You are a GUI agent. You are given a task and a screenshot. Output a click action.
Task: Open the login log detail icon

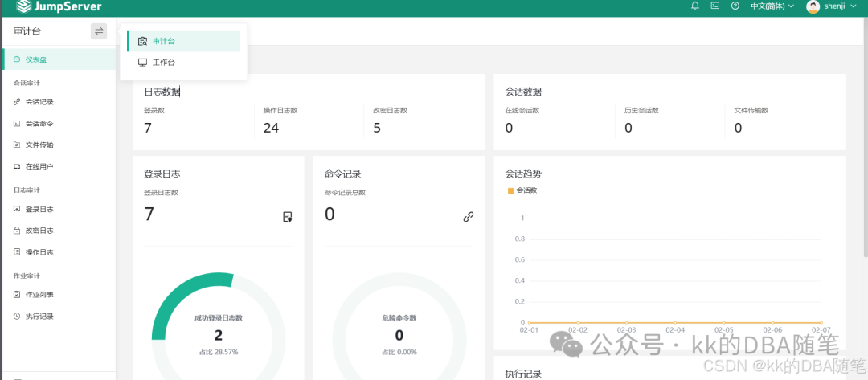(287, 217)
